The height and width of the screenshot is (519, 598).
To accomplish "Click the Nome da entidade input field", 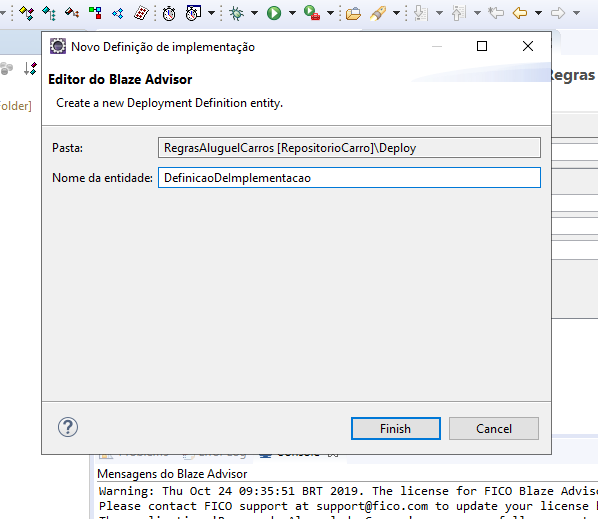I will [x=349, y=178].
